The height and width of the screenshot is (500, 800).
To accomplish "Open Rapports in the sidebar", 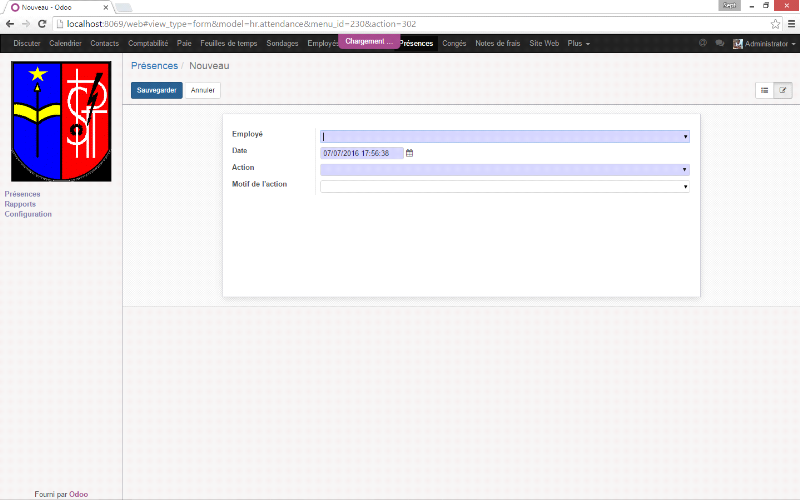I will pyautogui.click(x=20, y=204).
